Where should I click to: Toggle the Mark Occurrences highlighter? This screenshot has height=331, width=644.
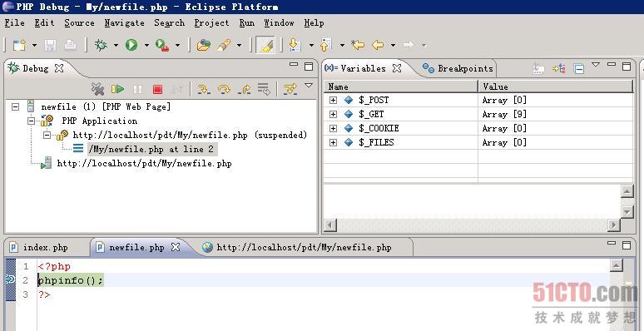tap(265, 45)
